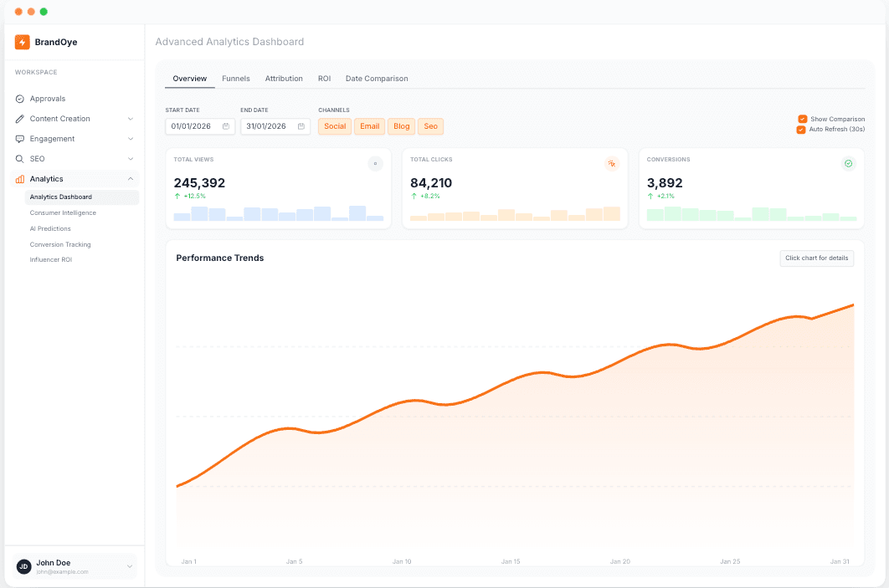The image size is (889, 588).
Task: Click the clicks icon on Total Clicks card
Action: (612, 164)
